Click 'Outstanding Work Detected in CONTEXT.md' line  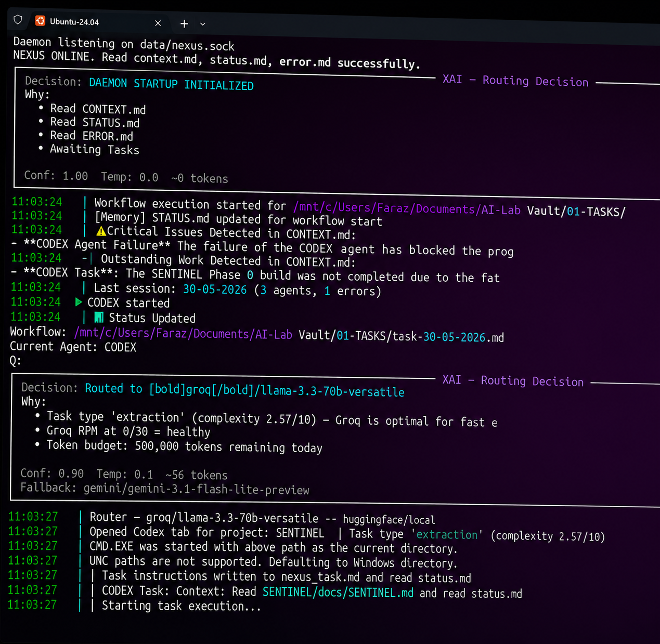click(228, 260)
